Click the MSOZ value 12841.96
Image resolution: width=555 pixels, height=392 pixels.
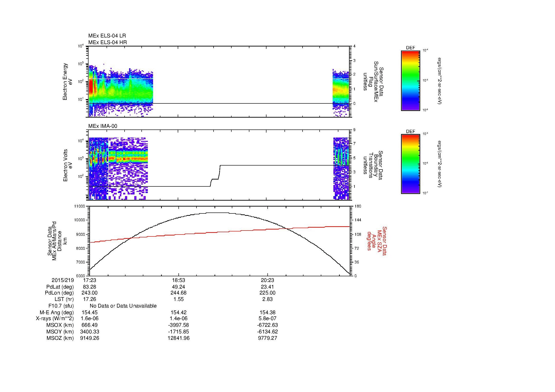pos(178,338)
